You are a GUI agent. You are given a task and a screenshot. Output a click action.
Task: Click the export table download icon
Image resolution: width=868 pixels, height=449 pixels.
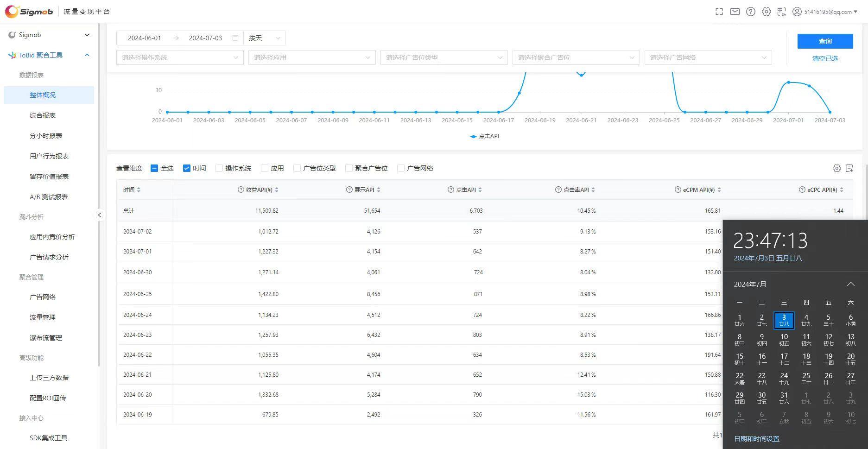pos(849,168)
